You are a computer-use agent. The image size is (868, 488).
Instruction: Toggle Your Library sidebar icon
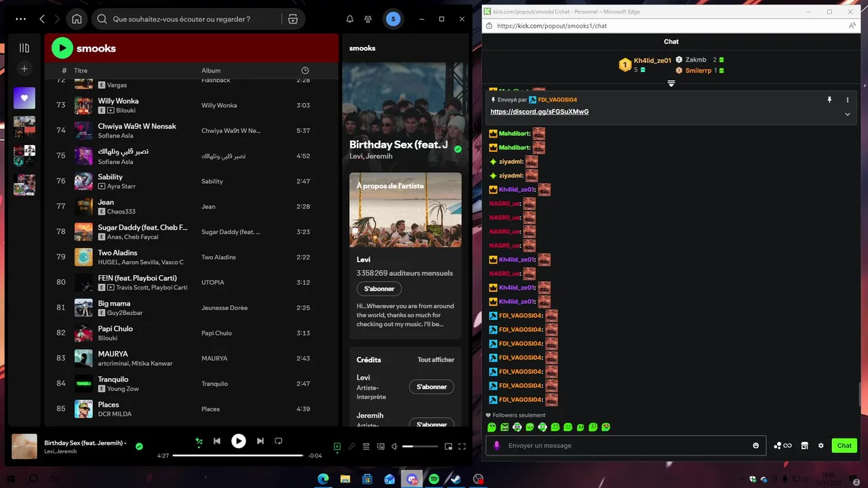point(24,47)
